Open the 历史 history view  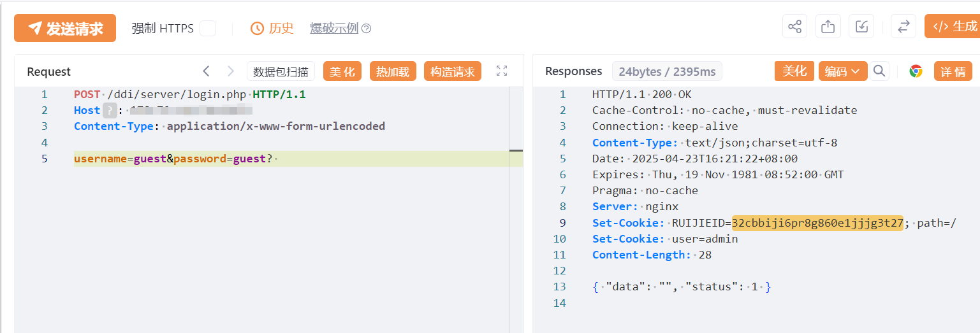[x=272, y=28]
